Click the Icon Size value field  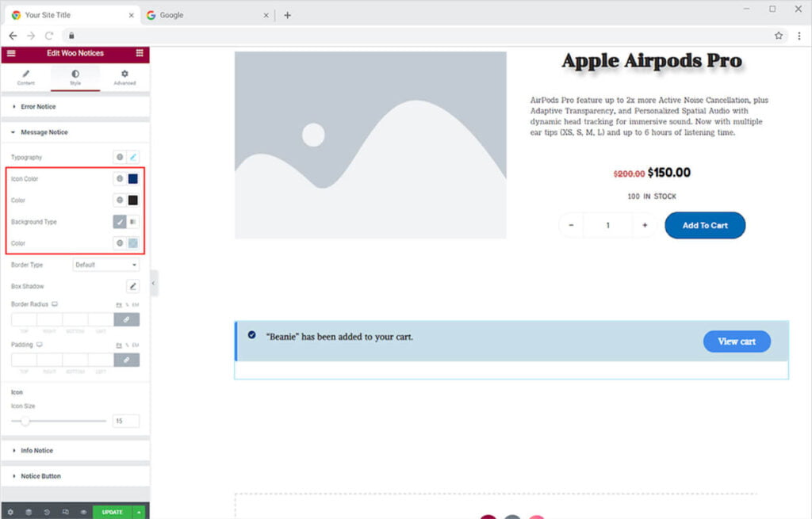pos(125,421)
